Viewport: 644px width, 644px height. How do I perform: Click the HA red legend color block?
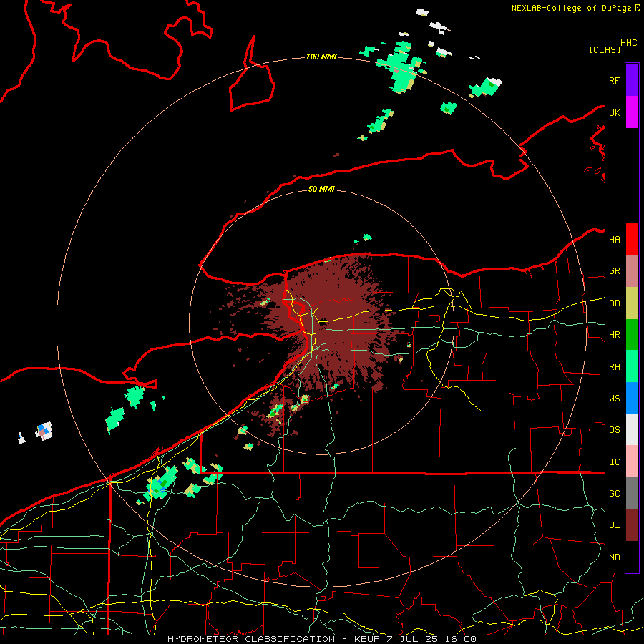point(632,239)
